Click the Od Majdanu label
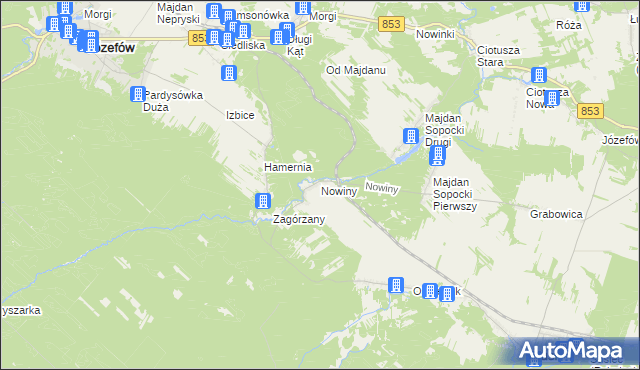 click(x=356, y=70)
